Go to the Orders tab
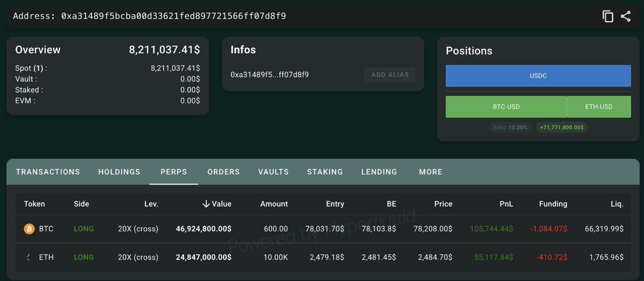 pyautogui.click(x=223, y=172)
